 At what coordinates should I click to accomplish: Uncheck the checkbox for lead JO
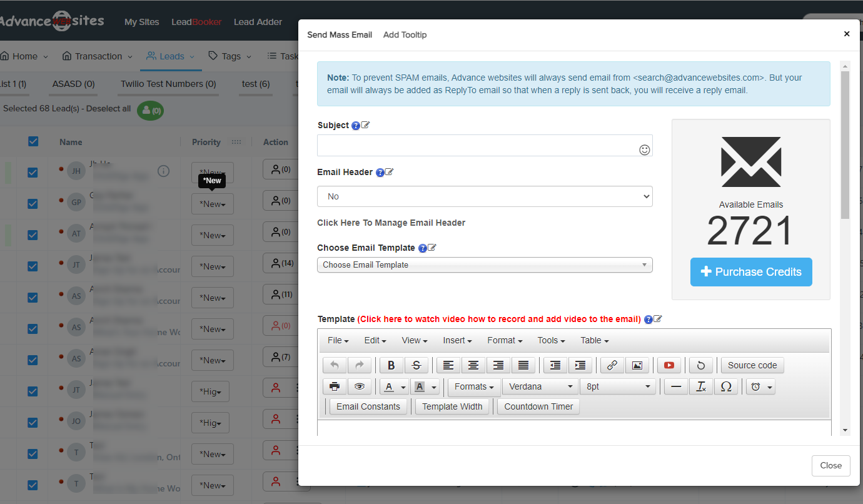tap(33, 423)
